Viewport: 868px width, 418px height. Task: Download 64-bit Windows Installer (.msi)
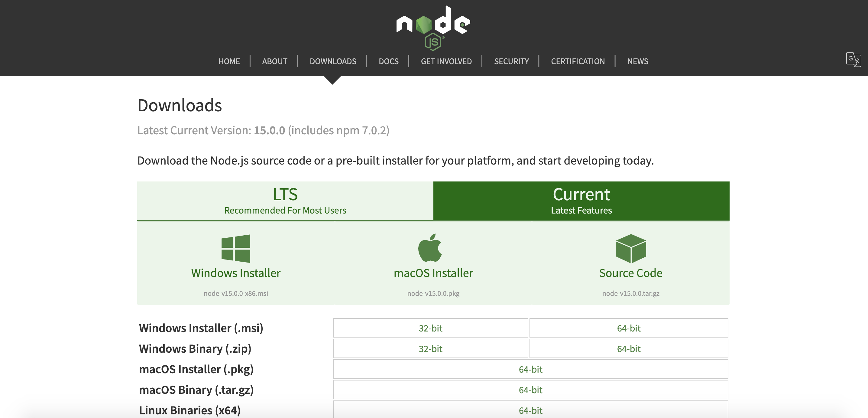point(628,328)
